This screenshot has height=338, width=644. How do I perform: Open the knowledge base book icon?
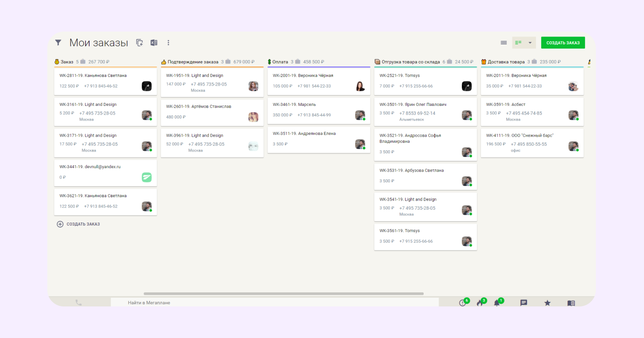click(571, 303)
